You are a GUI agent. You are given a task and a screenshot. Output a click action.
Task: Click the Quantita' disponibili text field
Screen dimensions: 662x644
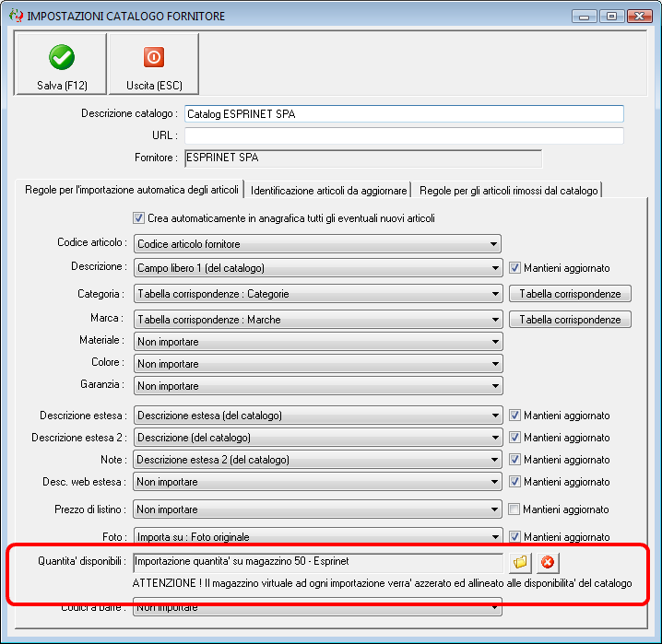(x=318, y=562)
